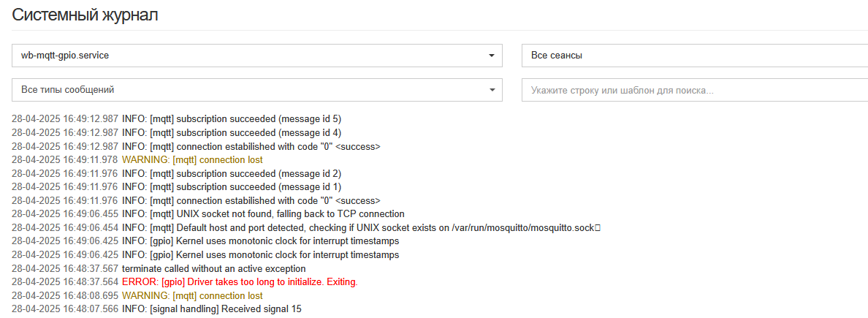Image resolution: width=868 pixels, height=318 pixels.
Task: Select the red ERROR Driver takes too long line
Action: [x=185, y=282]
